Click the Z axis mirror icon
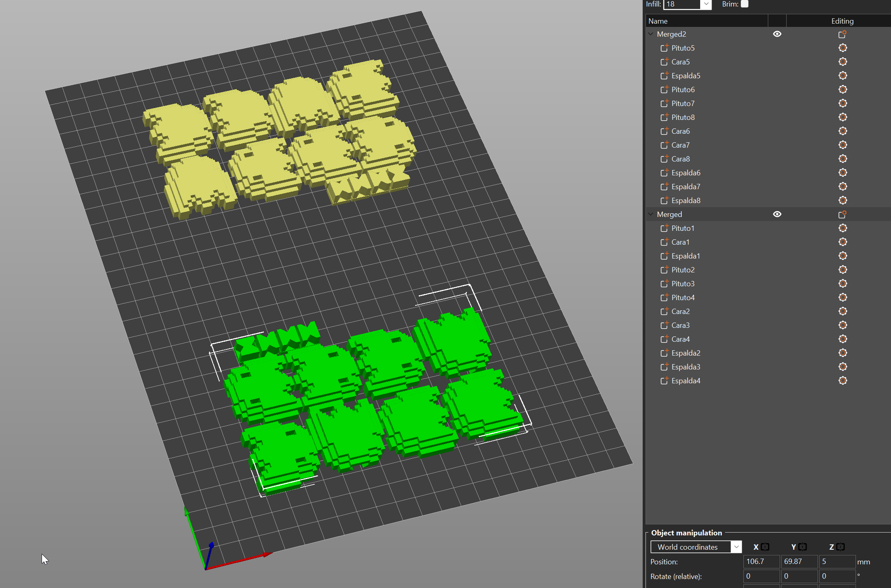This screenshot has width=891, height=588. (840, 547)
